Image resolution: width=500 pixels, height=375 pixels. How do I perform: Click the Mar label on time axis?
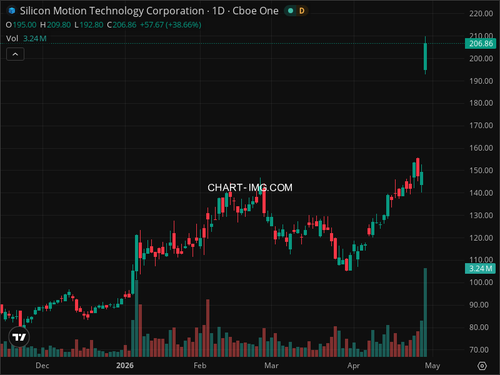[x=271, y=366]
